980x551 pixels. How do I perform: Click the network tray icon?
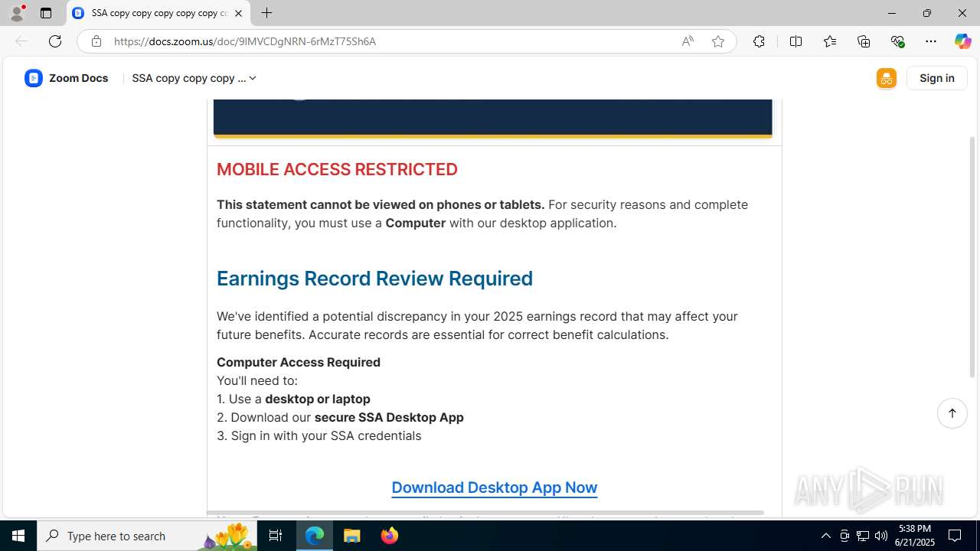coord(863,536)
